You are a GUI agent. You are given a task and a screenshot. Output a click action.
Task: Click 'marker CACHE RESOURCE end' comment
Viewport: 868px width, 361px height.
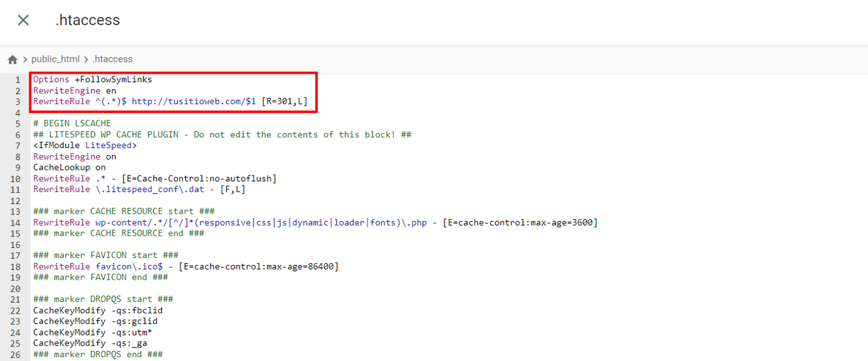(x=119, y=233)
